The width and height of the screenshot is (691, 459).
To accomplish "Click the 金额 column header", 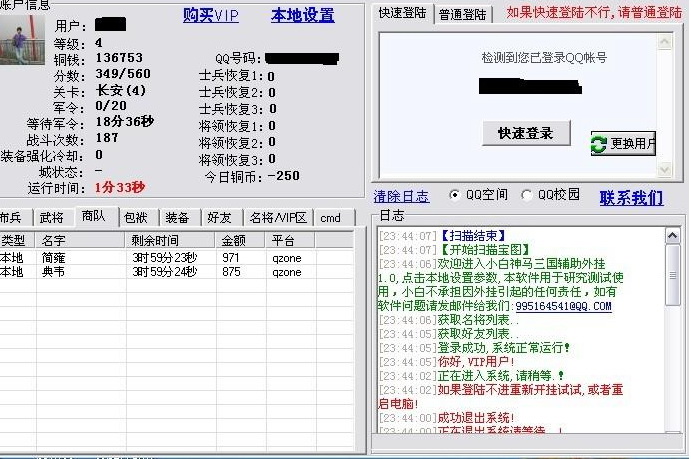I will tap(241, 241).
